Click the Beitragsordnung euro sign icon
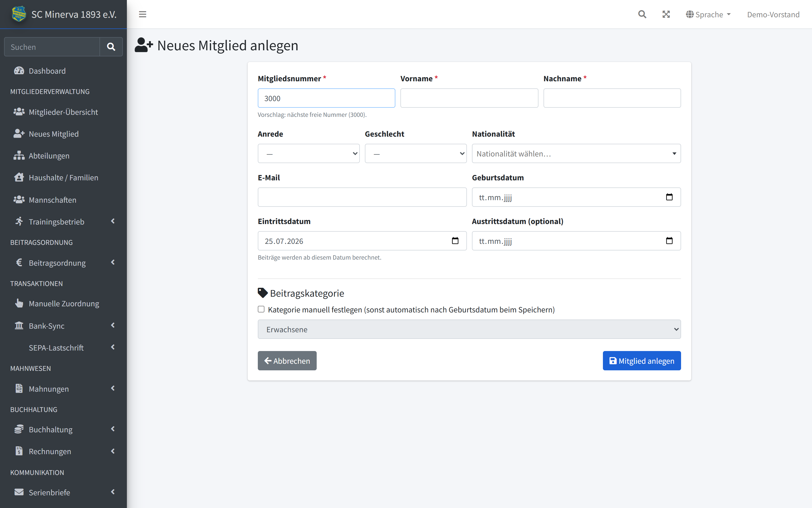 19,262
